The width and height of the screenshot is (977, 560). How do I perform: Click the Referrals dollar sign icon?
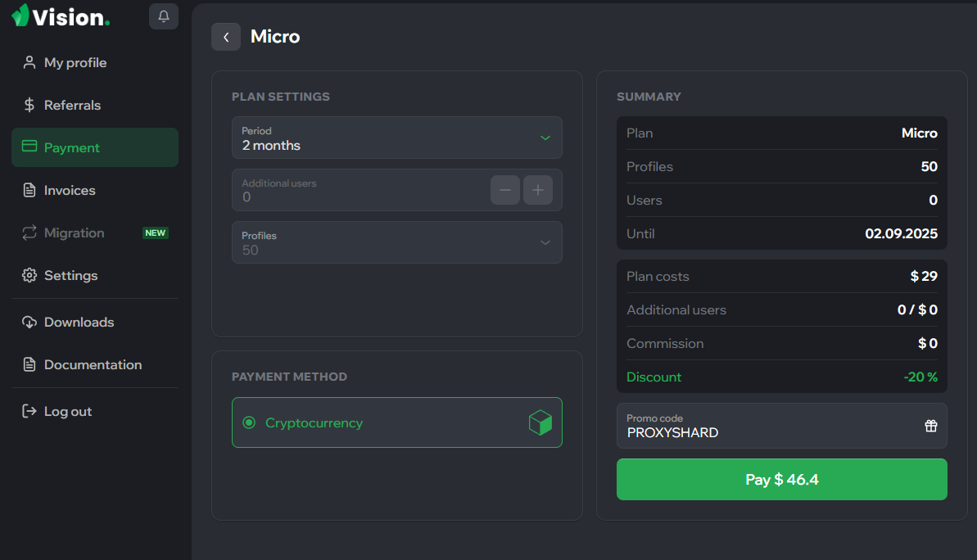(29, 105)
